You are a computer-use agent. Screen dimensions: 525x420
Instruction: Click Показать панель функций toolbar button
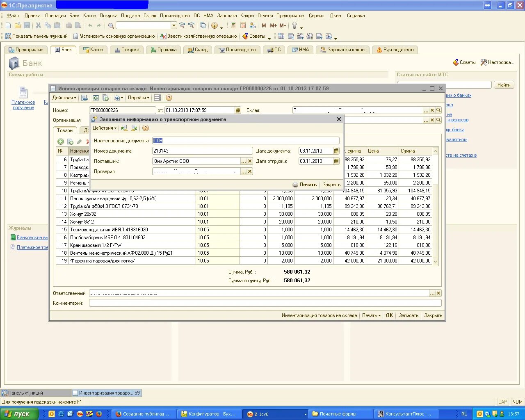pos(37,36)
